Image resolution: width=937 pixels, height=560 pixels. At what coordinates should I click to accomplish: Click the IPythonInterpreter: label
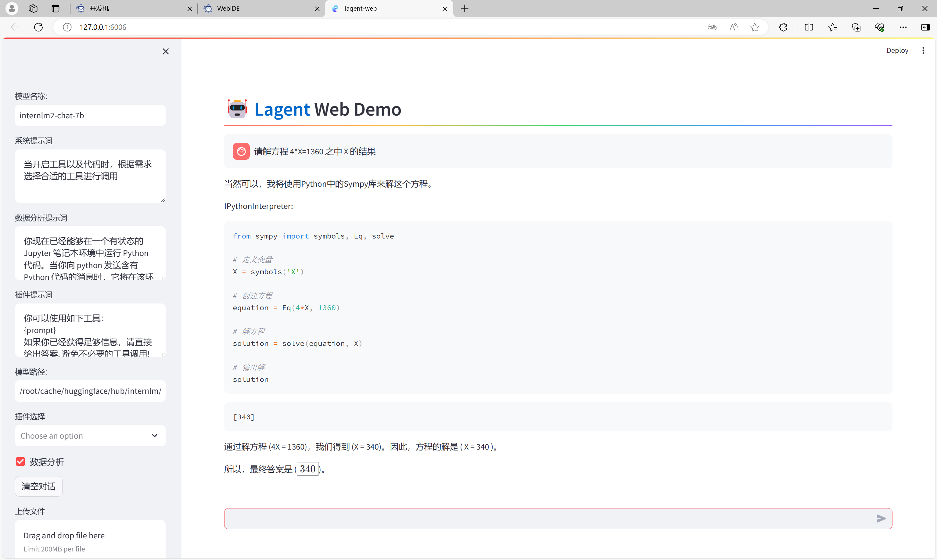tap(258, 206)
